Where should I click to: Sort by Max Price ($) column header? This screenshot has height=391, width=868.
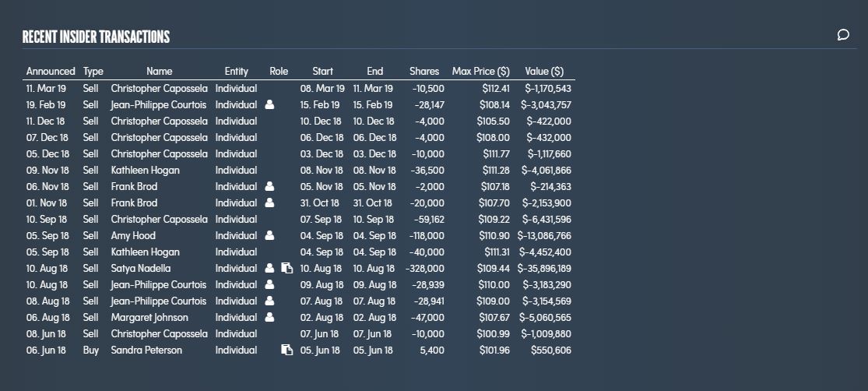(x=480, y=72)
